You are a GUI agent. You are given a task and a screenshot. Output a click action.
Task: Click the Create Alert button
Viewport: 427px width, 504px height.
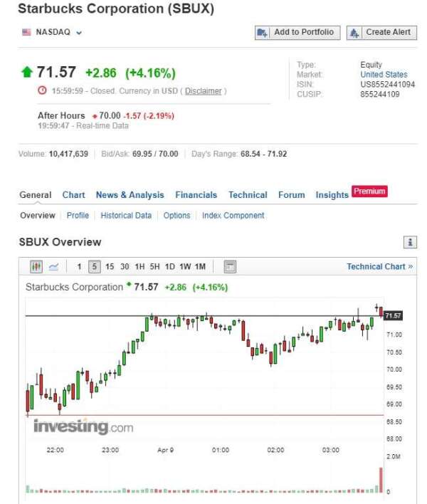tap(381, 33)
